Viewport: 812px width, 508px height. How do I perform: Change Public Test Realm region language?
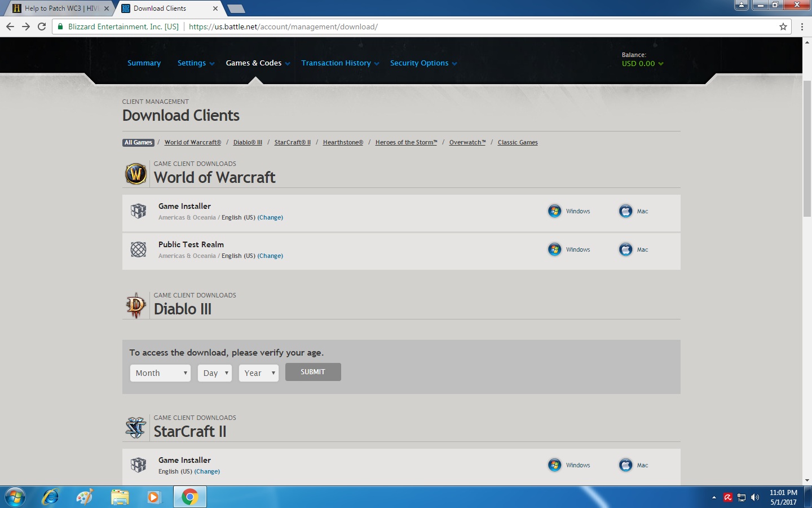tap(270, 256)
